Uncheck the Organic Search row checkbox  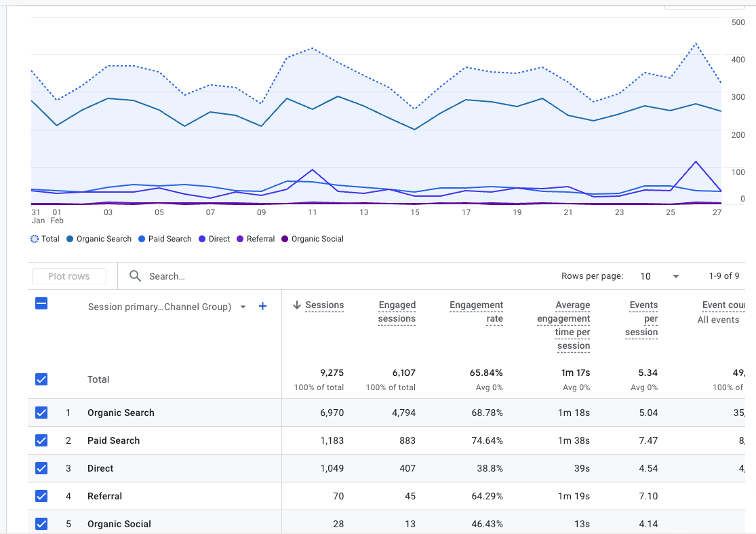(41, 413)
